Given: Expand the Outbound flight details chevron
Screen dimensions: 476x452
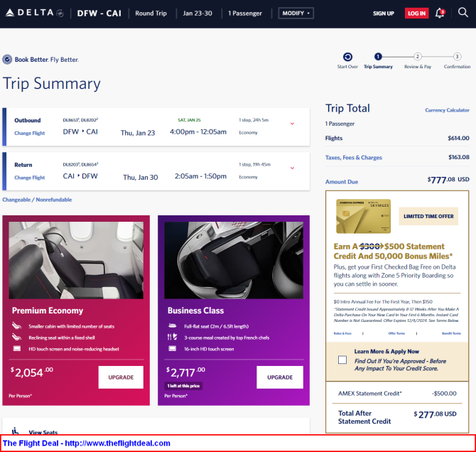Looking at the screenshot, I should [x=292, y=124].
